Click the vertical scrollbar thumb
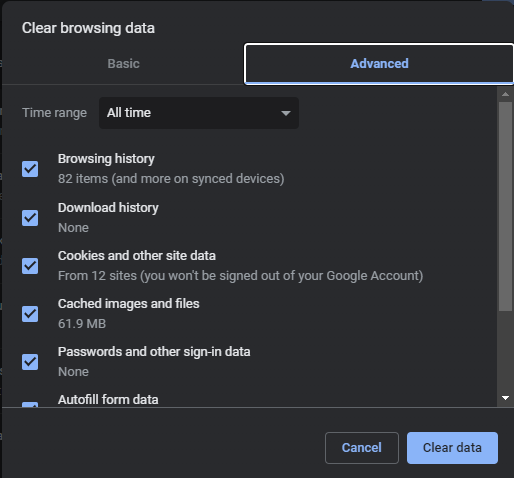 (505, 207)
